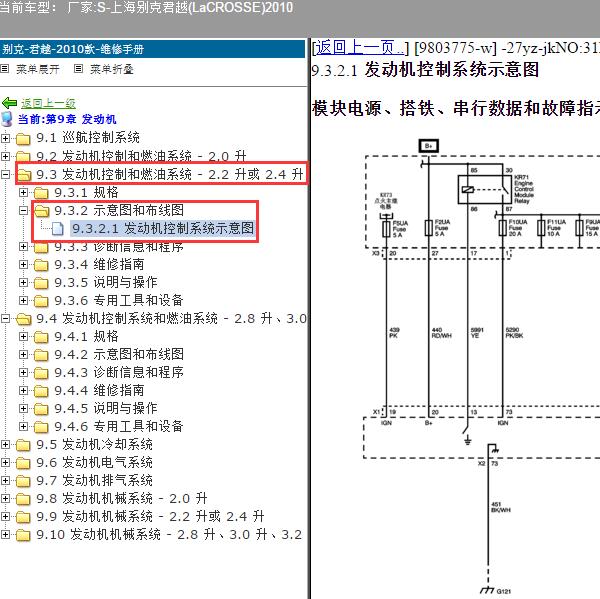Expand the 9.3.1 规格 node
Screen dimensions: 600x599
point(23,192)
